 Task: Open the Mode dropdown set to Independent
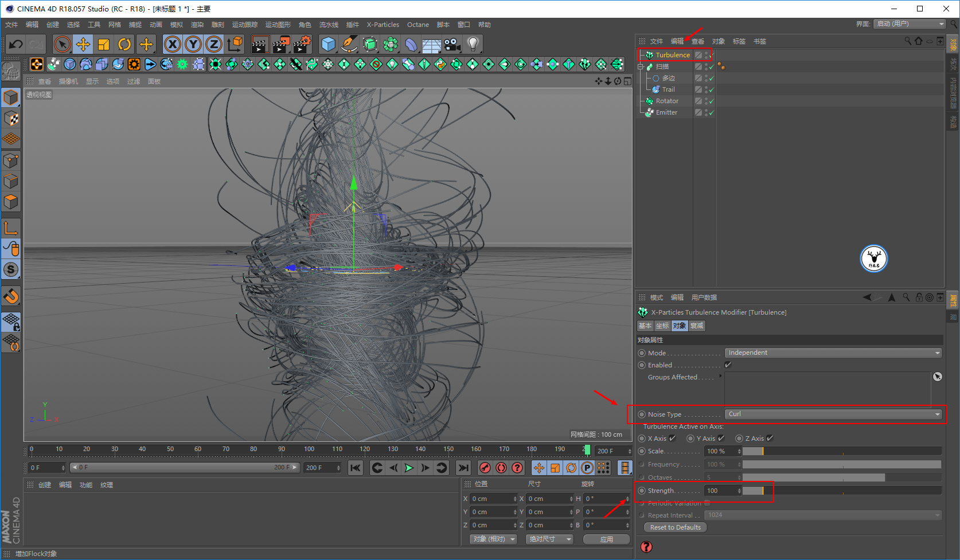[833, 353]
